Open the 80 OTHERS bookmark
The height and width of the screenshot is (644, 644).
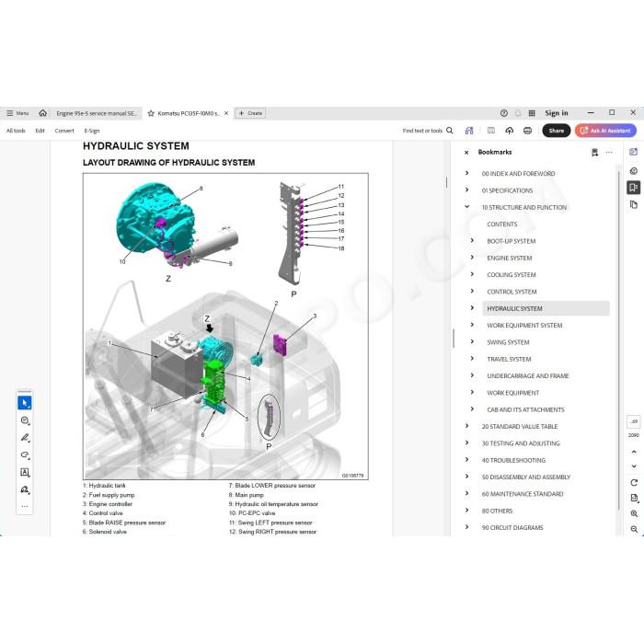pyautogui.click(x=497, y=511)
